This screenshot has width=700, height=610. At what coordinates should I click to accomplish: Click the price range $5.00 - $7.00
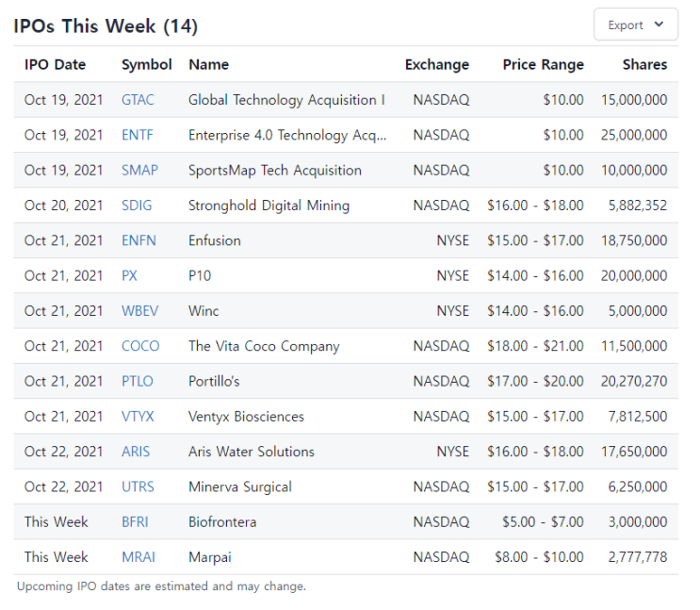(x=543, y=522)
